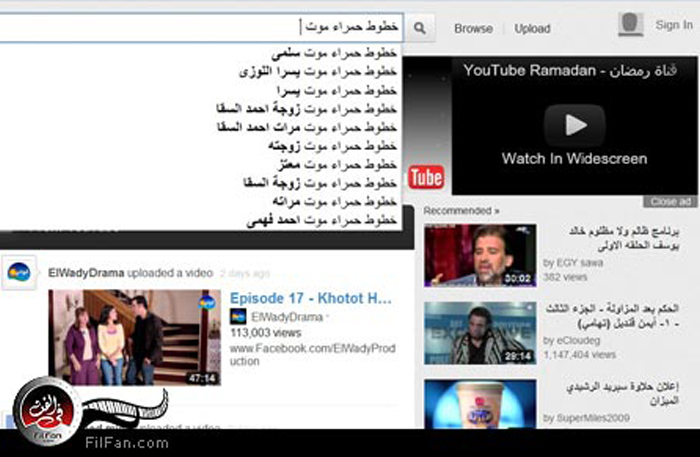Screen dimensions: 700x457
Task: Open the Browse menu item
Action: tap(473, 29)
